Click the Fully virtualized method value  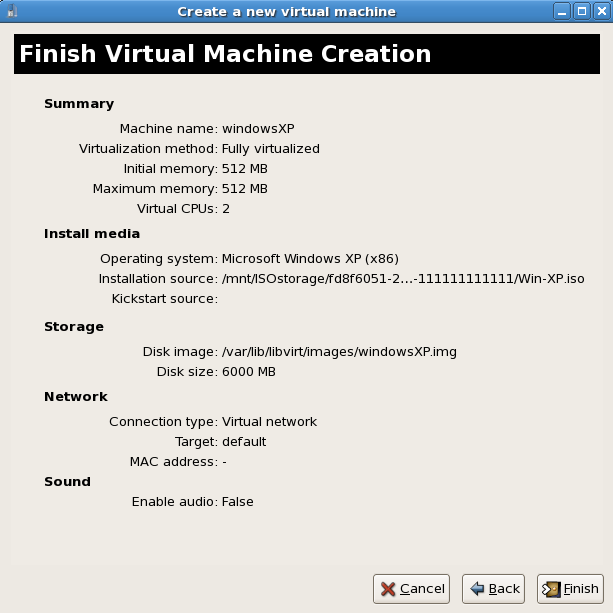pyautogui.click(x=271, y=149)
